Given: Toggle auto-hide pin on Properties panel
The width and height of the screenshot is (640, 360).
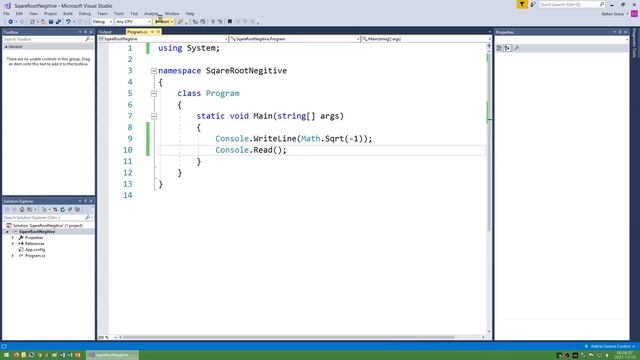Looking at the screenshot, I should (x=620, y=32).
